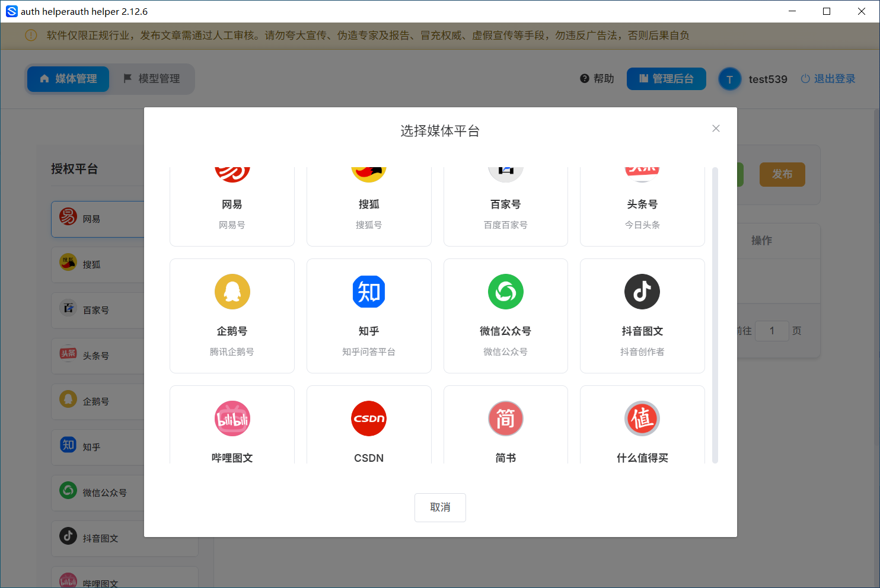This screenshot has height=588, width=880.
Task: Pick the 简书 icon in dialog
Action: [x=506, y=418]
